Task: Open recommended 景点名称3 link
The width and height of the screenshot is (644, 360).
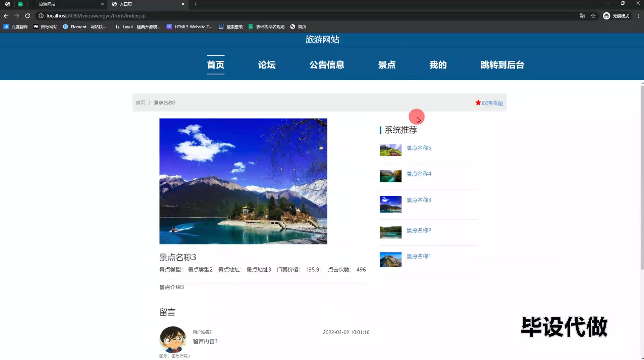Action: [419, 200]
